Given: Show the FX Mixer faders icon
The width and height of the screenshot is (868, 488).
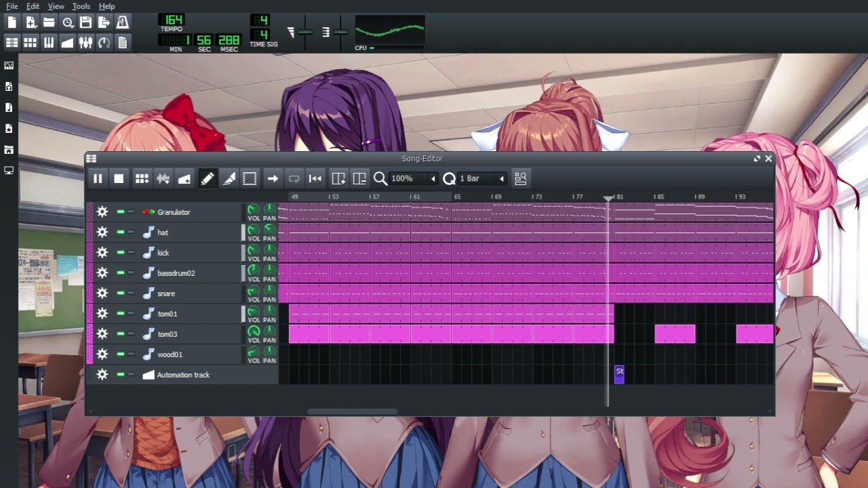Looking at the screenshot, I should [85, 43].
